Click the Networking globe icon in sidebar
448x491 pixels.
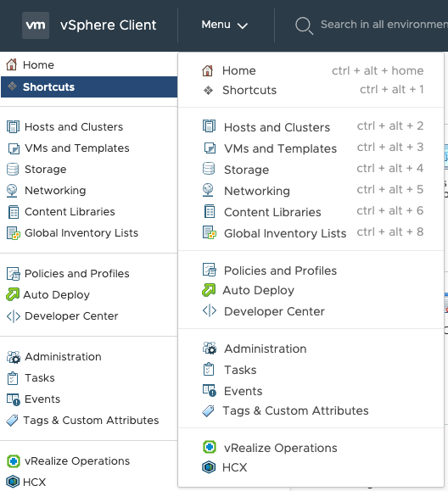point(12,191)
